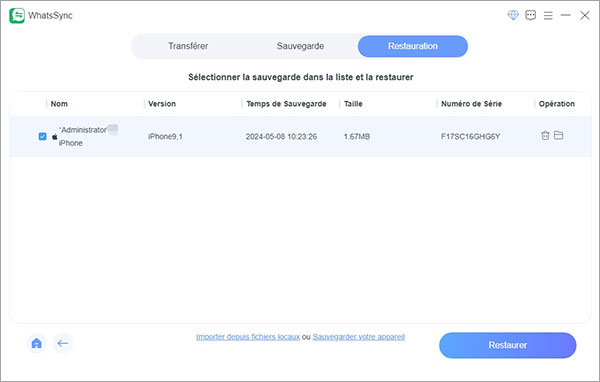600x382 pixels.
Task: Click the Nom column header
Action: 59,104
